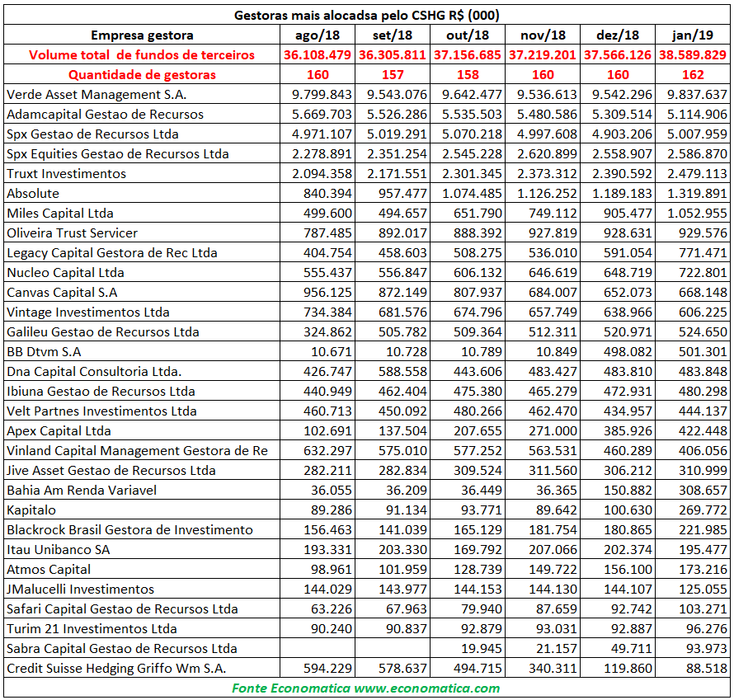Click Sabra Capital value 19.945

pyautogui.click(x=481, y=648)
